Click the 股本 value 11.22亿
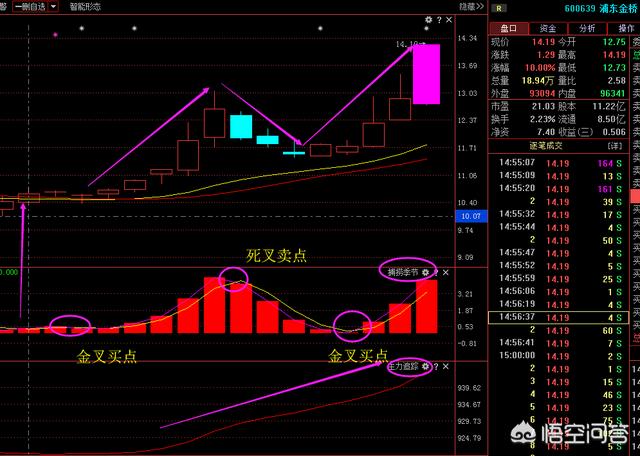This screenshot has width=640, height=456. 609,107
